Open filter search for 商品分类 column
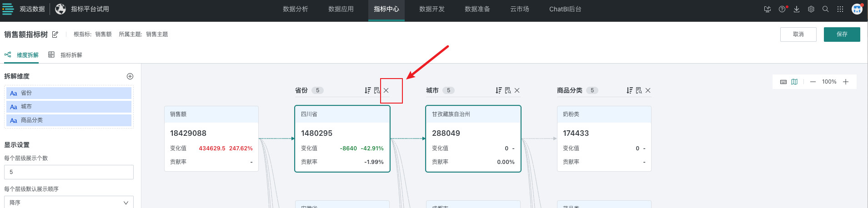868x208 pixels. click(639, 90)
